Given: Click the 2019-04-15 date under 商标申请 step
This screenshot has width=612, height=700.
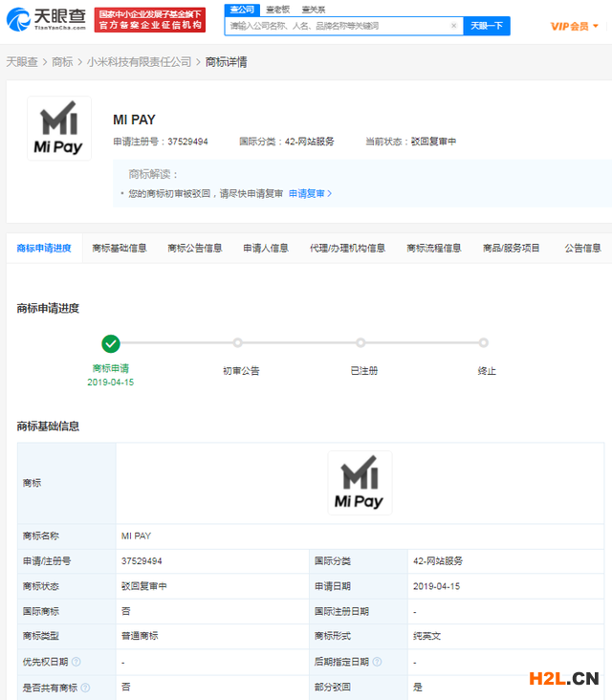Looking at the screenshot, I should [110, 383].
